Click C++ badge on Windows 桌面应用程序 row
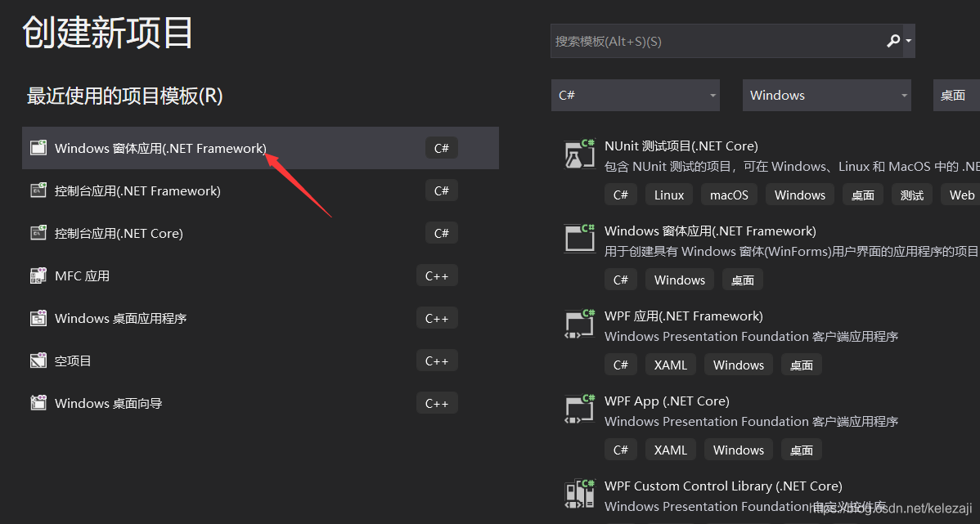 tap(437, 318)
